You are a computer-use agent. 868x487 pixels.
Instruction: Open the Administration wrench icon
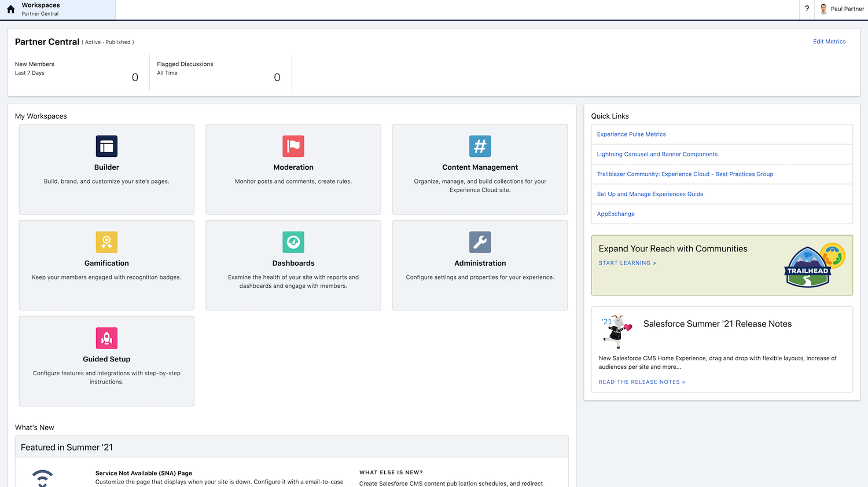point(480,242)
